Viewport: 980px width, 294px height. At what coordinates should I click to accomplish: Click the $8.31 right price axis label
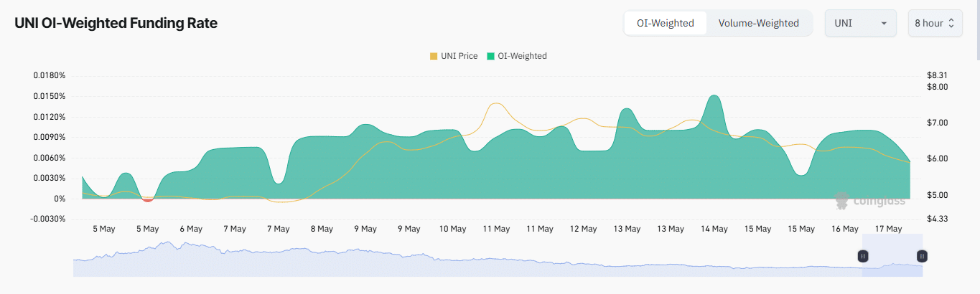(x=937, y=75)
